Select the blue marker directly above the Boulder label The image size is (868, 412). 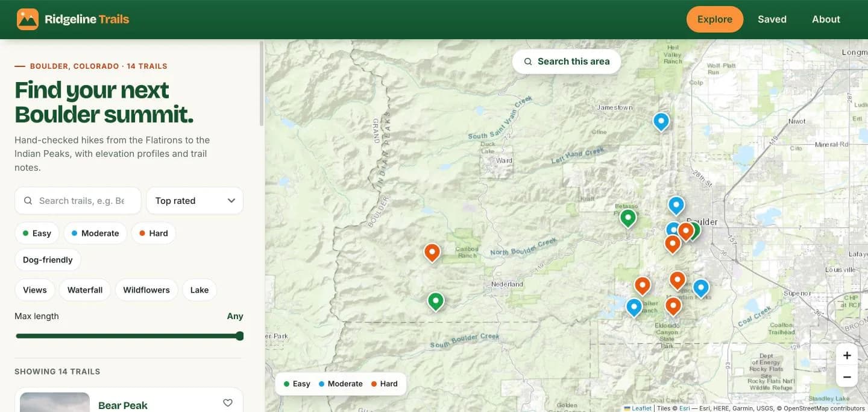(676, 206)
